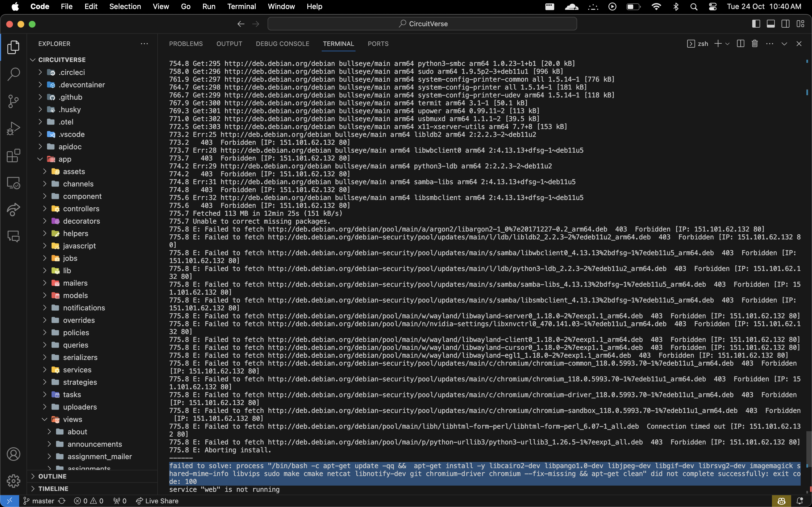
Task: Toggle the primary sidebar visibility
Action: click(756, 23)
